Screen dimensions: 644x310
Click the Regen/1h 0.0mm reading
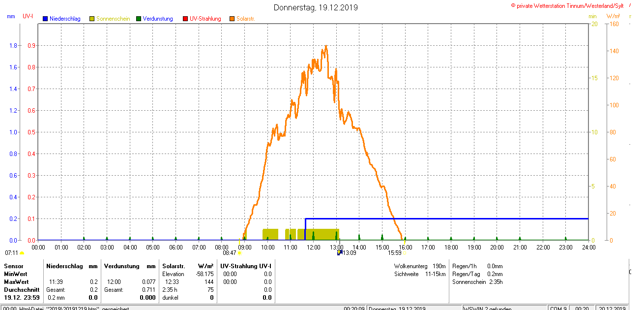coord(477,266)
